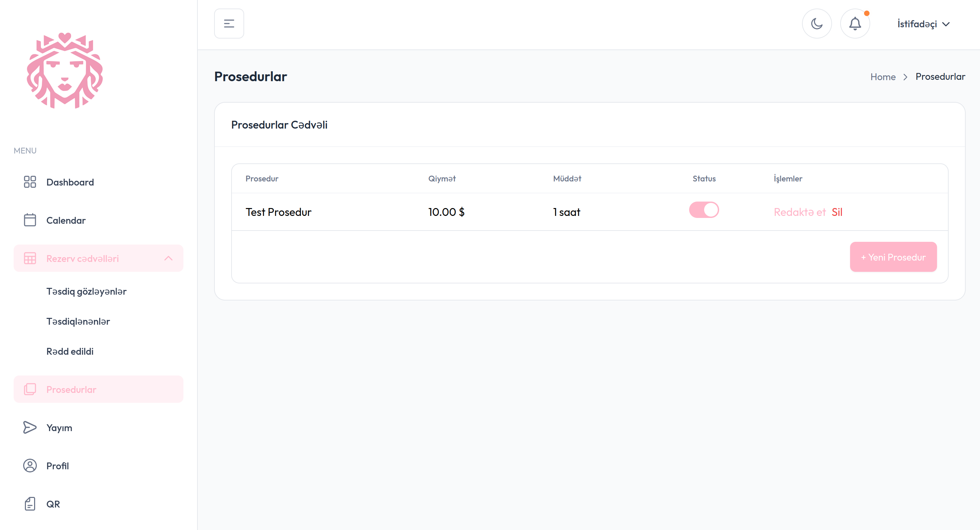Click the Dashboard grid icon

[x=30, y=182]
